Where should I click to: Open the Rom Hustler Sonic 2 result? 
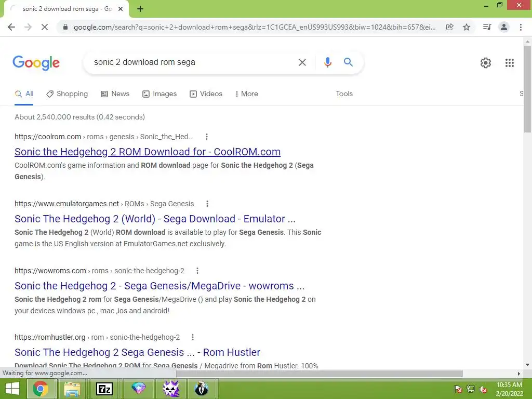[137, 353]
